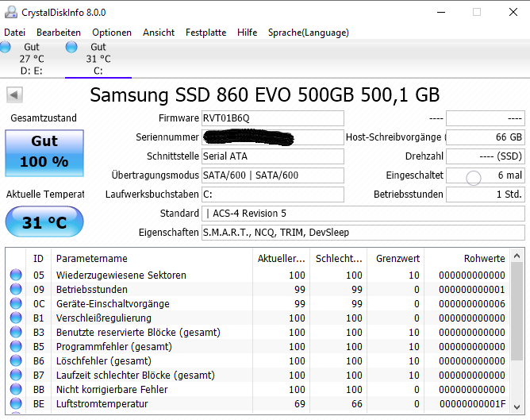Open the Sprache(Language) menu
The height and width of the screenshot is (420, 530).
(309, 33)
